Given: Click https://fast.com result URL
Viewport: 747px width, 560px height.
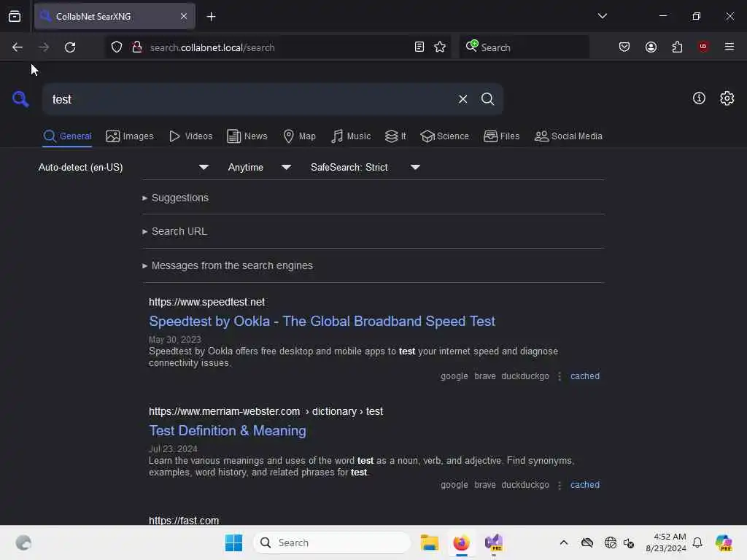Looking at the screenshot, I should tap(183, 520).
